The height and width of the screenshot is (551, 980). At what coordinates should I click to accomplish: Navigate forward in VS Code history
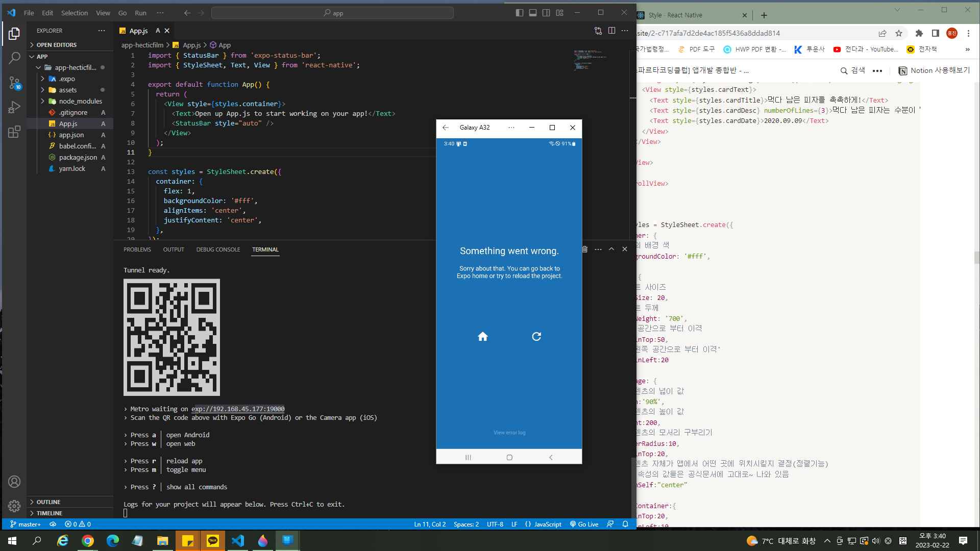(x=201, y=13)
